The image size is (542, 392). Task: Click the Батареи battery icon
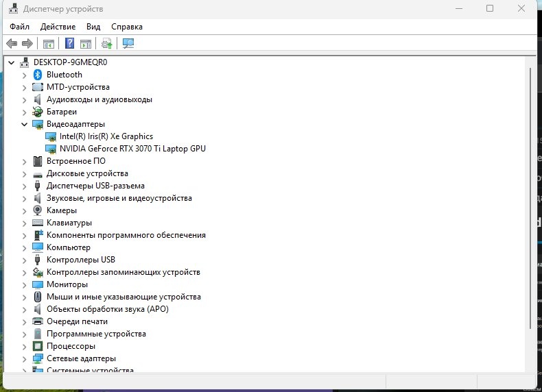37,112
